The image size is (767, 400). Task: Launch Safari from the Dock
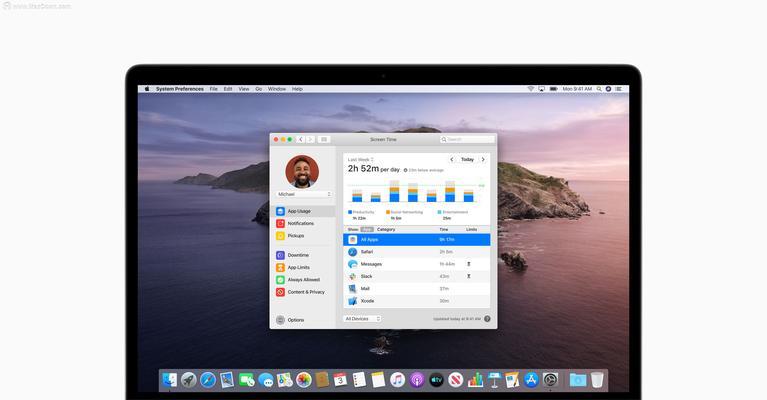[x=208, y=380]
